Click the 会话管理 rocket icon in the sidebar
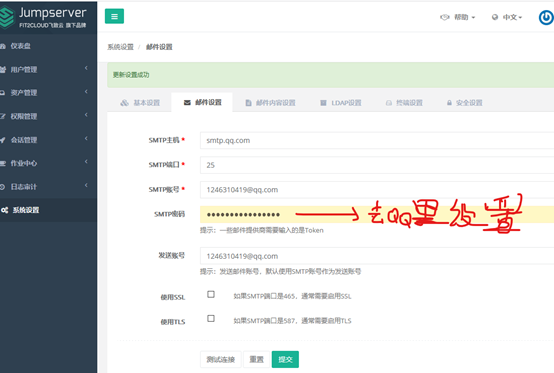 pos(3,140)
